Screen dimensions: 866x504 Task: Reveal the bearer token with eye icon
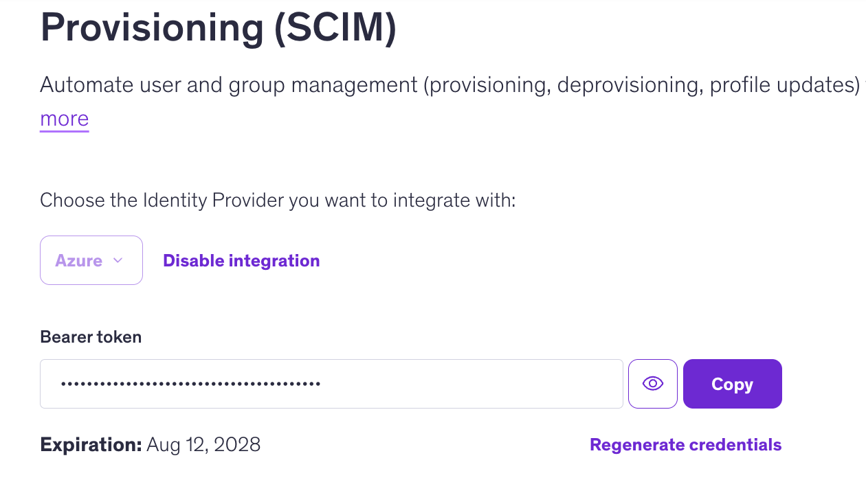(x=652, y=384)
